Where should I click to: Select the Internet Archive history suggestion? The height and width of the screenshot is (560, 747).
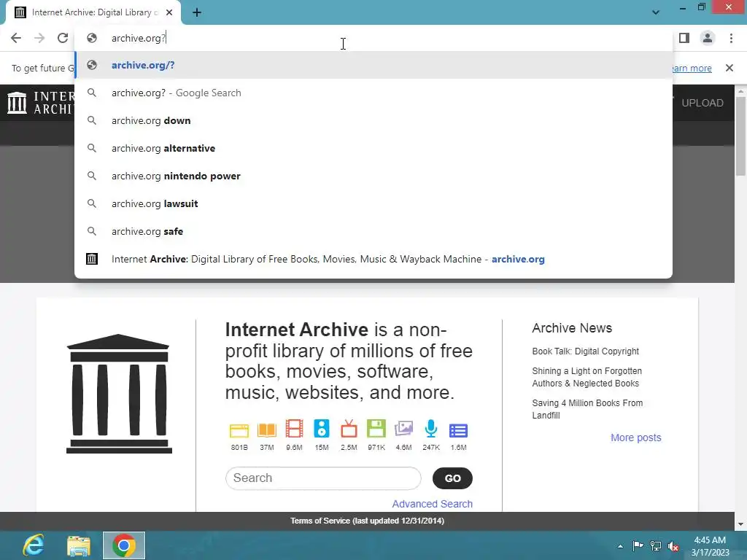point(373,259)
